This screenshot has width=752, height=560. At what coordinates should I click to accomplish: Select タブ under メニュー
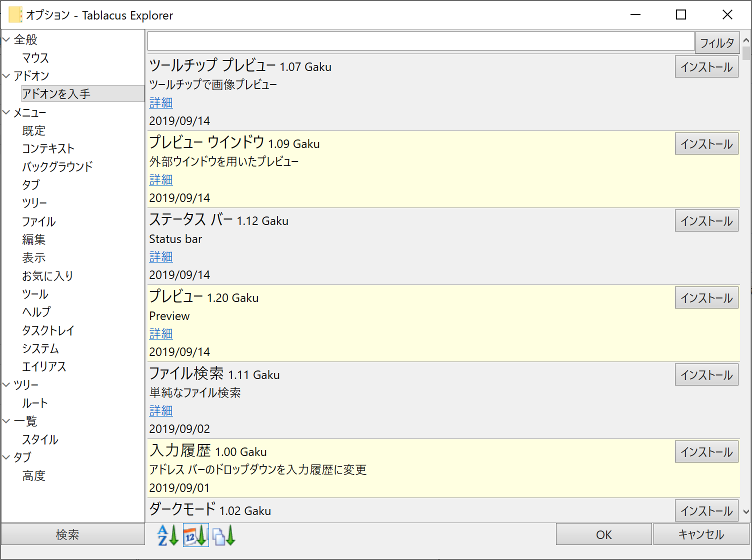click(31, 184)
